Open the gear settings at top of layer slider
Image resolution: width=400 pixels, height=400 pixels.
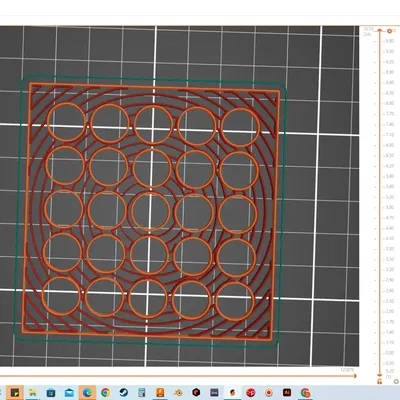point(389,31)
